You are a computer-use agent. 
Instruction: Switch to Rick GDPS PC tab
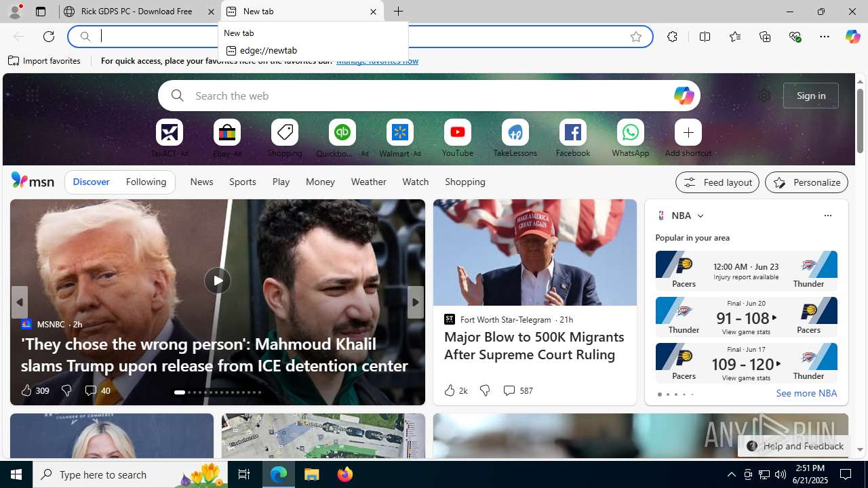click(139, 12)
